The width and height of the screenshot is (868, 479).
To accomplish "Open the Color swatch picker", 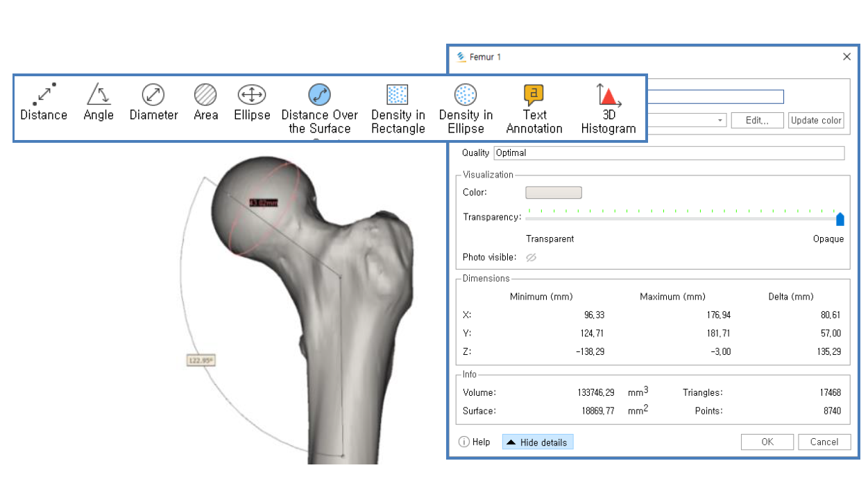I will [x=554, y=193].
